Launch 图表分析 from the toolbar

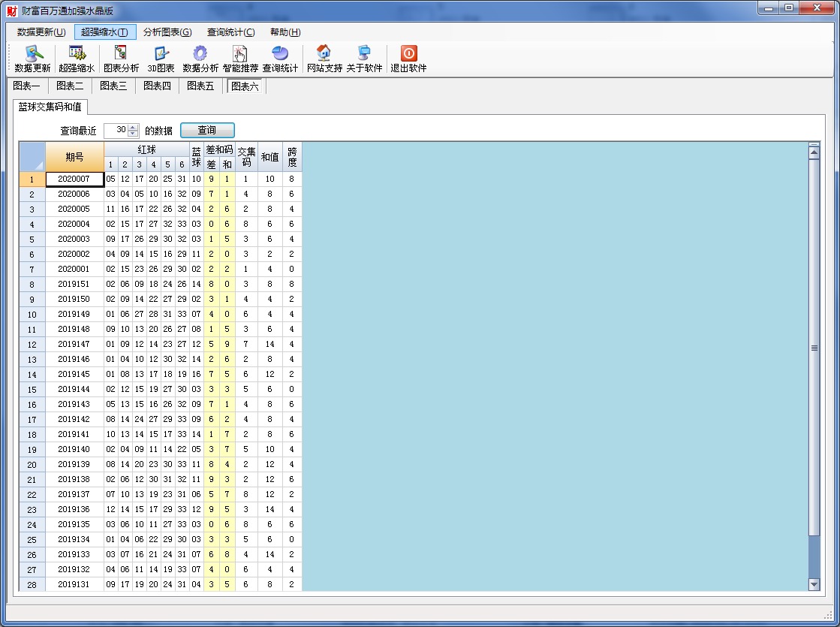tap(121, 59)
